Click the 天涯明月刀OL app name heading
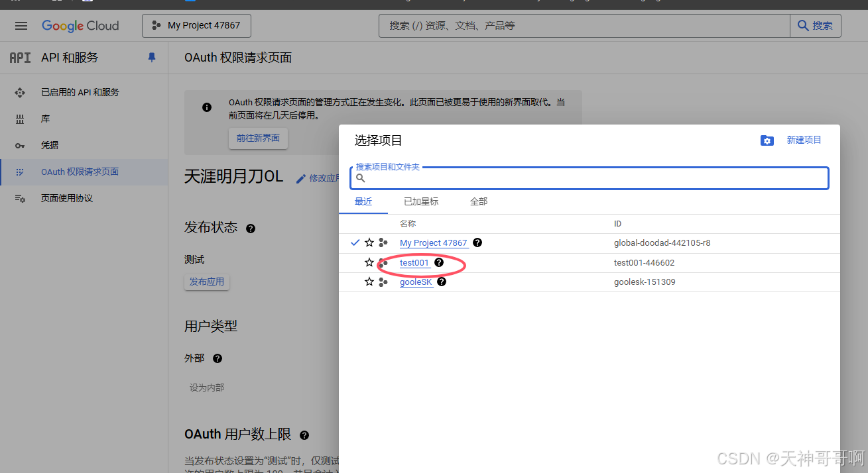The height and width of the screenshot is (473, 868). 233,177
